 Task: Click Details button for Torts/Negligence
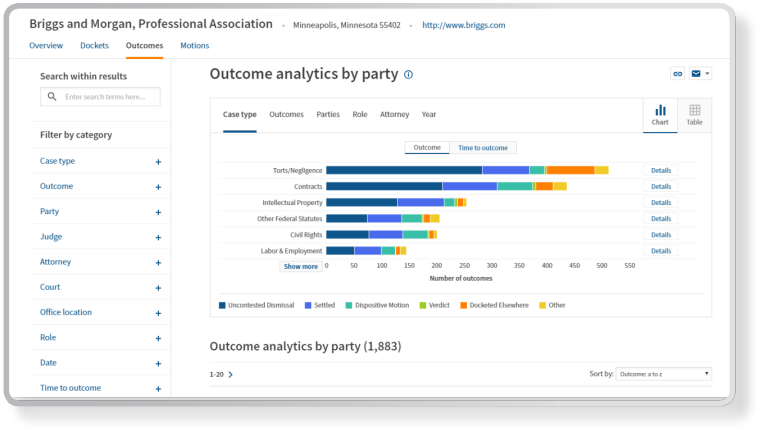[661, 171]
